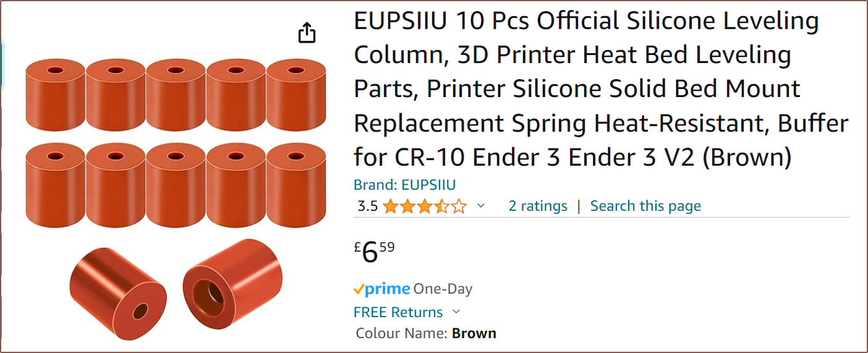Screen dimensions: 868x353
Task: Click the orange star rating icons
Action: [424, 206]
